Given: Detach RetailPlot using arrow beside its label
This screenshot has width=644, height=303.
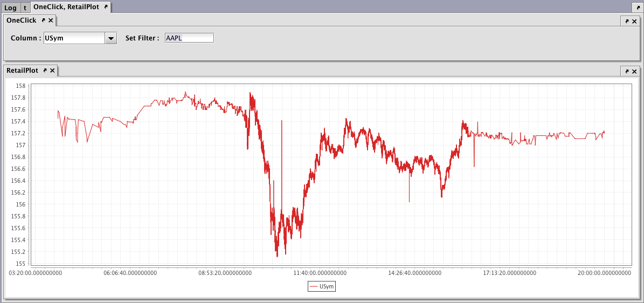Looking at the screenshot, I should click(x=45, y=71).
